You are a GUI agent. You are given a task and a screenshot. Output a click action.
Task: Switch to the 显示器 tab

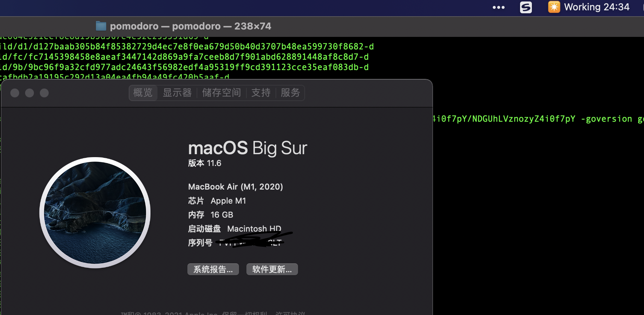click(177, 93)
